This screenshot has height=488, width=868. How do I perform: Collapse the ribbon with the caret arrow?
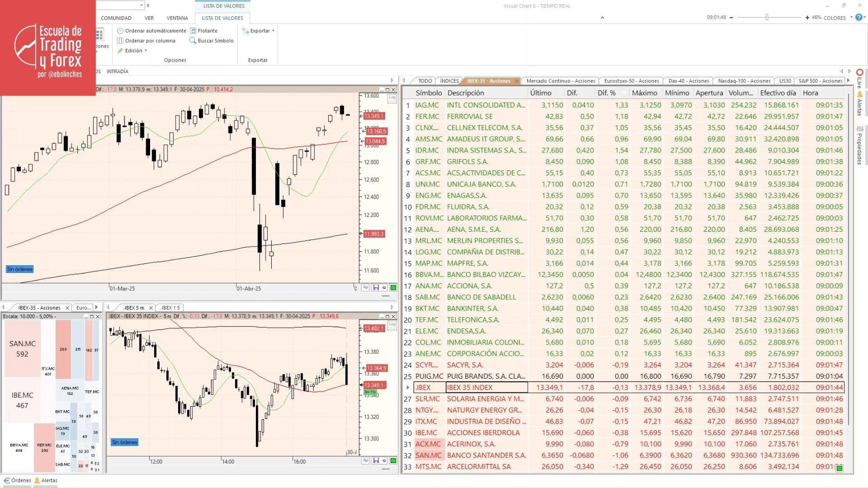click(x=602, y=18)
